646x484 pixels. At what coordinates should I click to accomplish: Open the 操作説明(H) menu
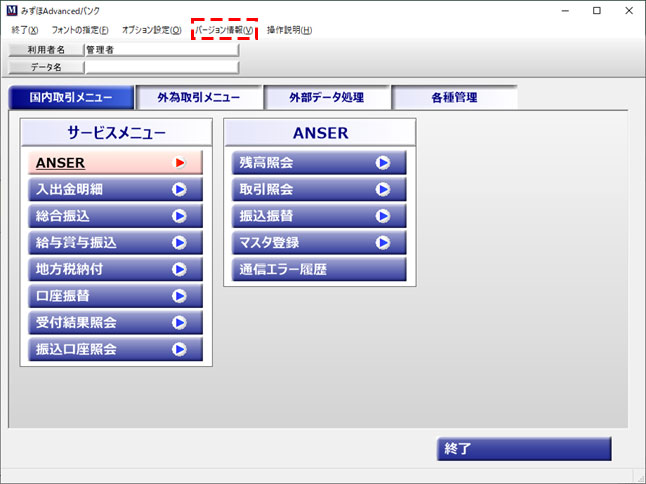pos(289,30)
